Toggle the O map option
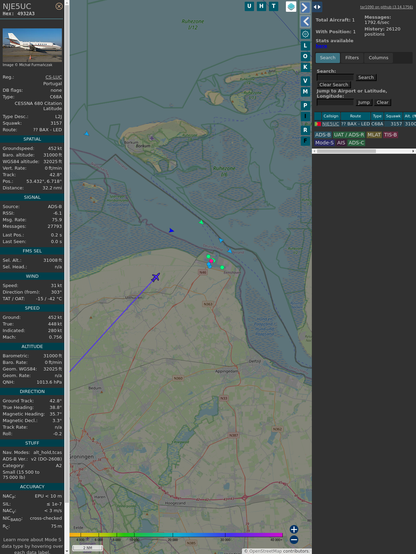This screenshot has height=554, width=416. tap(305, 56)
